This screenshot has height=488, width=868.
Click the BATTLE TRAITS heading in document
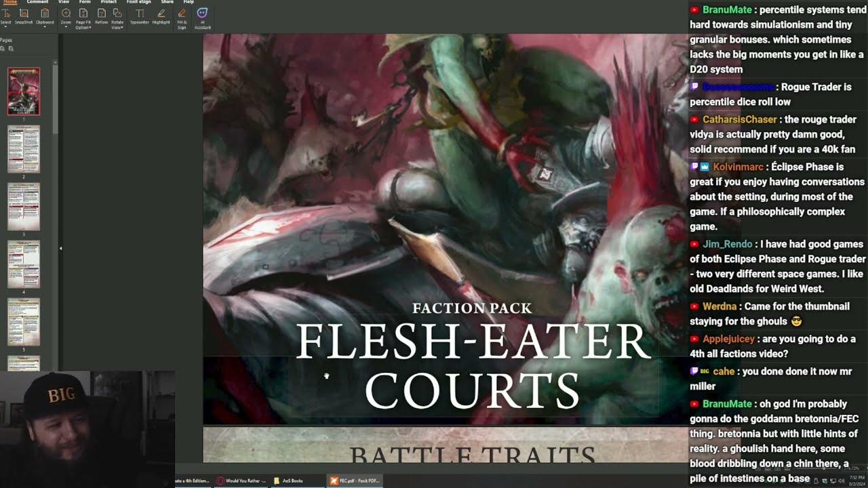point(473,454)
